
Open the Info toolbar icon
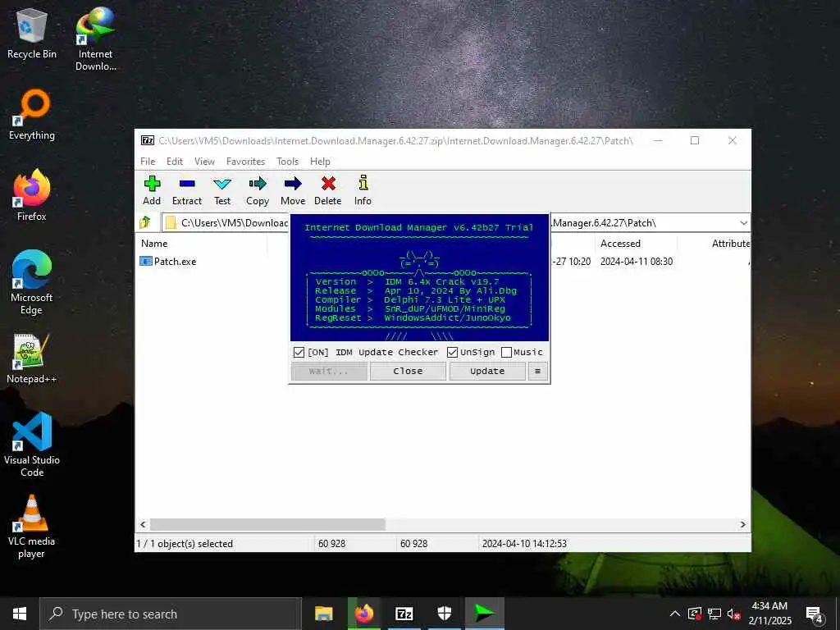point(363,190)
